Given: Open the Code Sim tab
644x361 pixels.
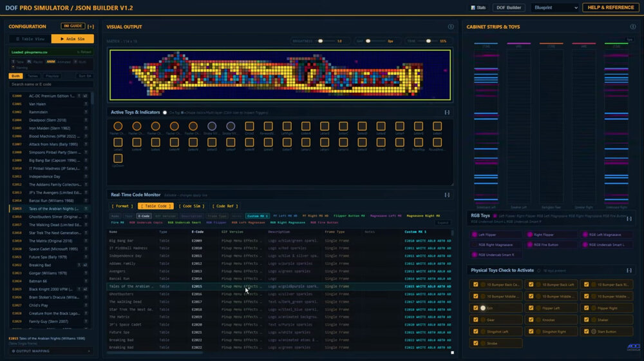Looking at the screenshot, I should click(x=191, y=206).
